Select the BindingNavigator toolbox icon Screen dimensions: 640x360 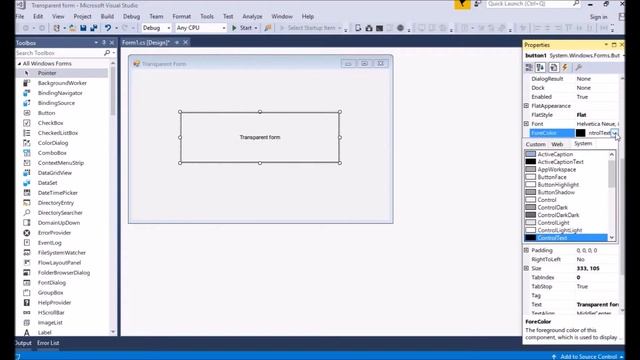[27, 93]
